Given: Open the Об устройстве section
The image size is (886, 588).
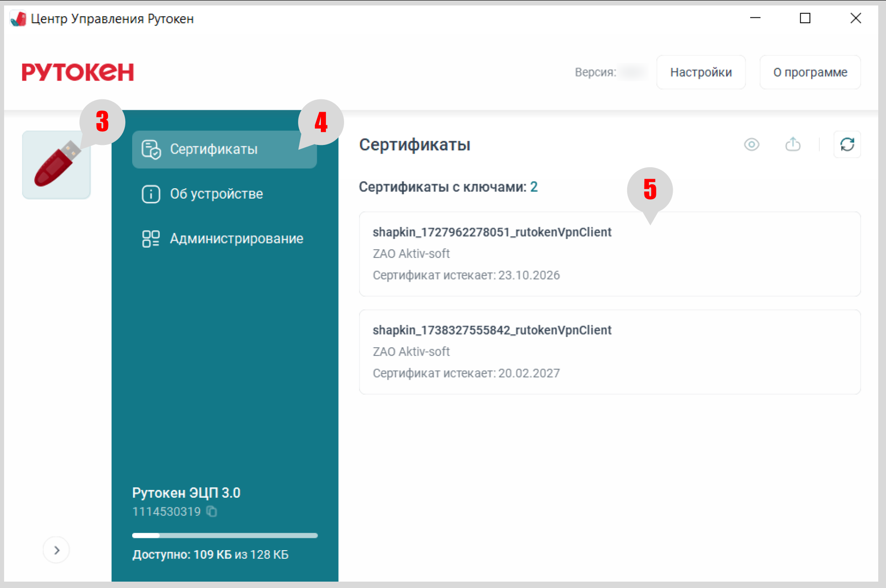Looking at the screenshot, I should tap(216, 194).
